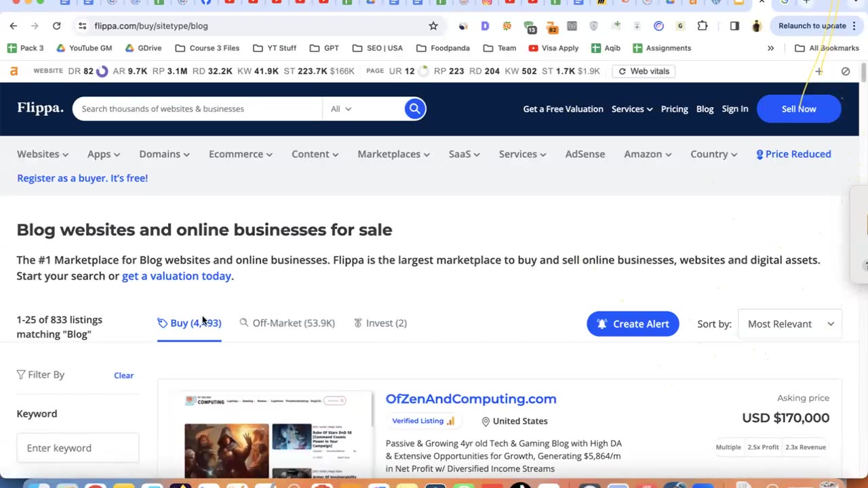Click the extension icon with 13 badge
Image resolution: width=868 pixels, height=488 pixels.
(x=530, y=27)
